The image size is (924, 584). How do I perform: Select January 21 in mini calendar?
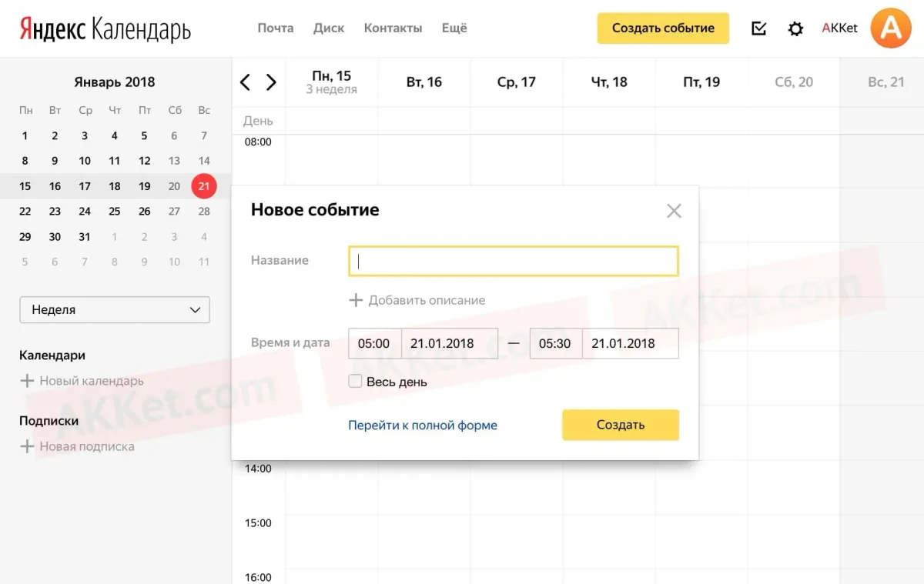click(x=204, y=186)
